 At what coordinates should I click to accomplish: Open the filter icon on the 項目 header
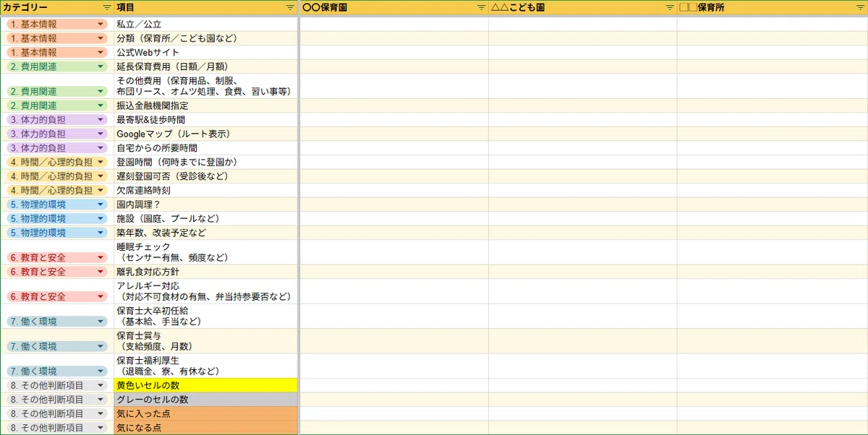[x=290, y=7]
